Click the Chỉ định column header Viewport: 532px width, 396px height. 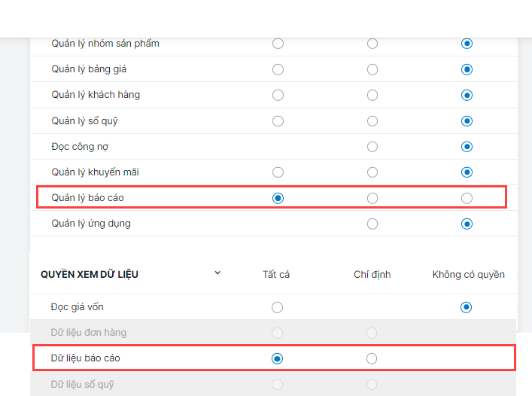[x=372, y=275]
